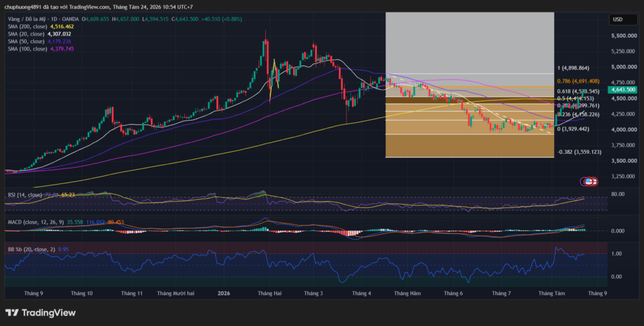
Task: Click the Tháng 4 time axis label
Action: click(361, 293)
